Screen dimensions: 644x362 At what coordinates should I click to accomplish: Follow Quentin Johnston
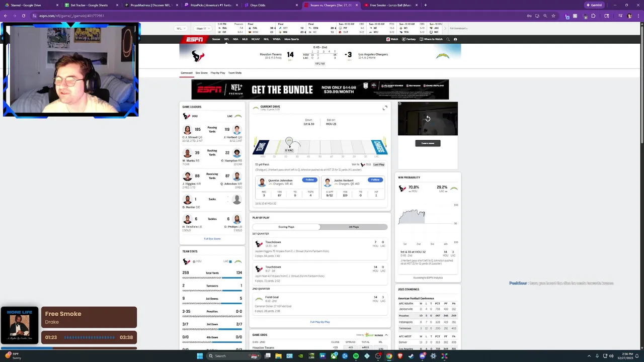[309, 180]
